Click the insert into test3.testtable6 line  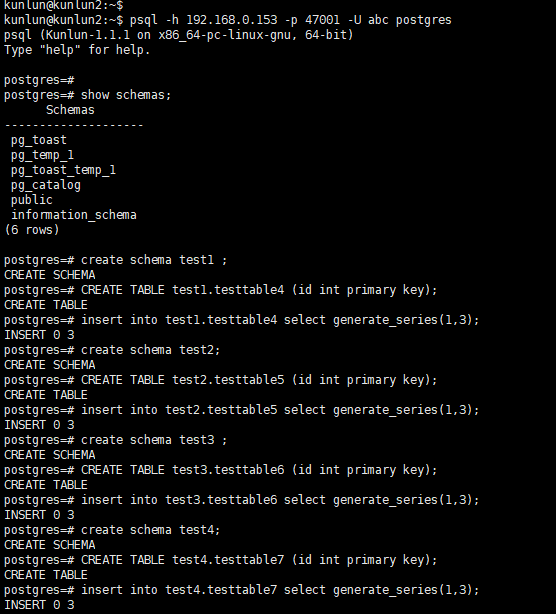[242, 500]
